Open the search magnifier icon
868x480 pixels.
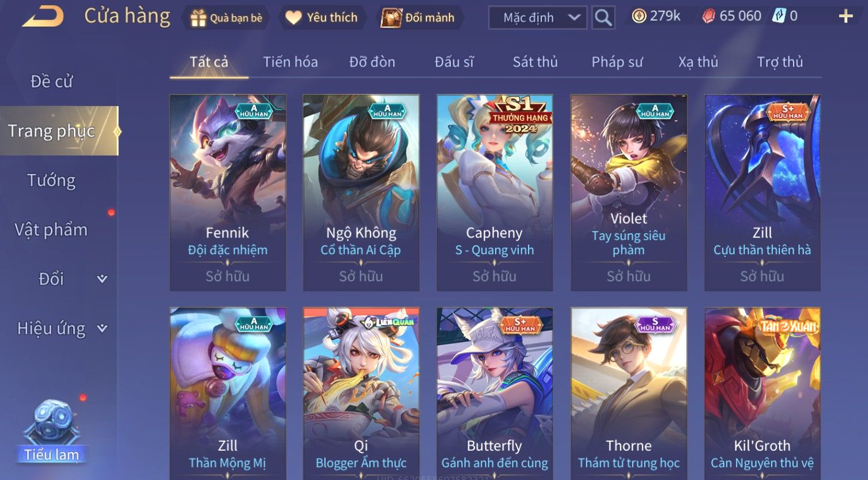click(603, 18)
